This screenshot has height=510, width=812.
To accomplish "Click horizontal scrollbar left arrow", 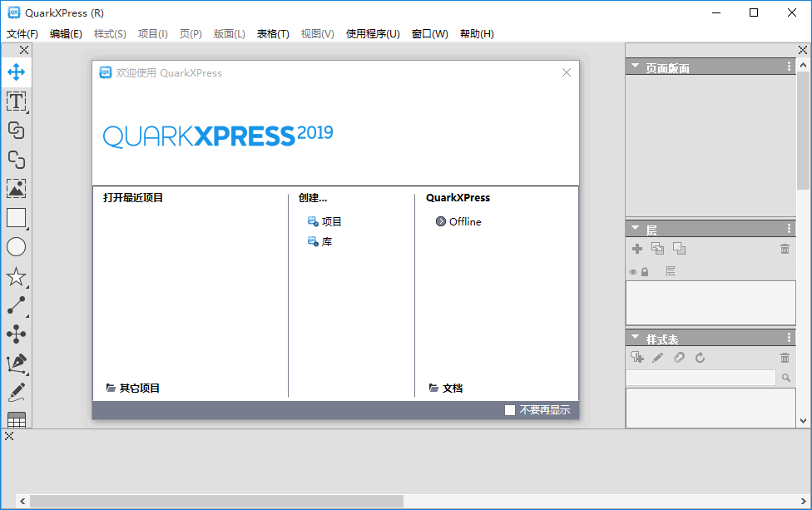I will point(22,501).
